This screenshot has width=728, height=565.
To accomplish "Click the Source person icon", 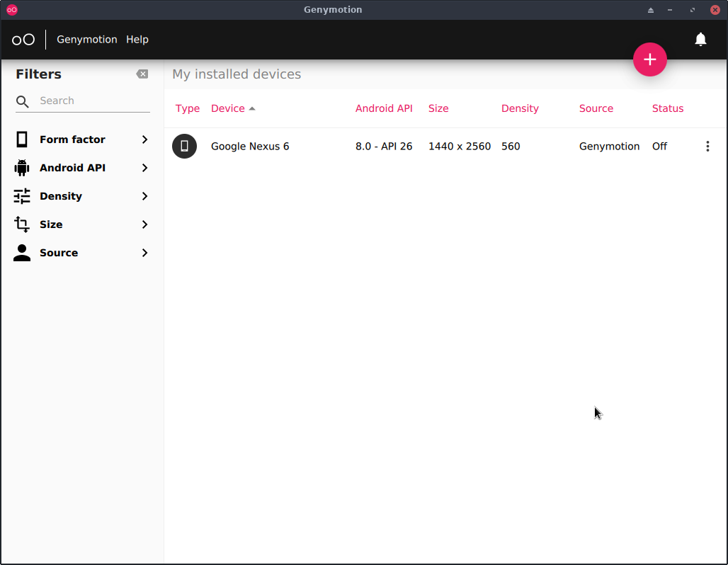I will tap(22, 253).
